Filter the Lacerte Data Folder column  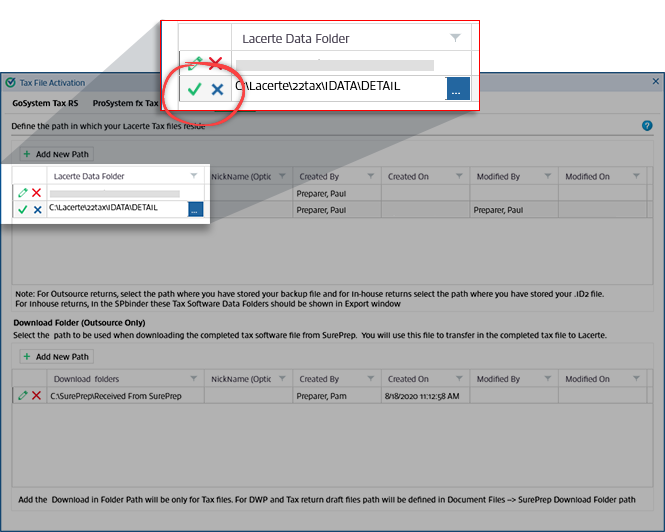pyautogui.click(x=194, y=176)
